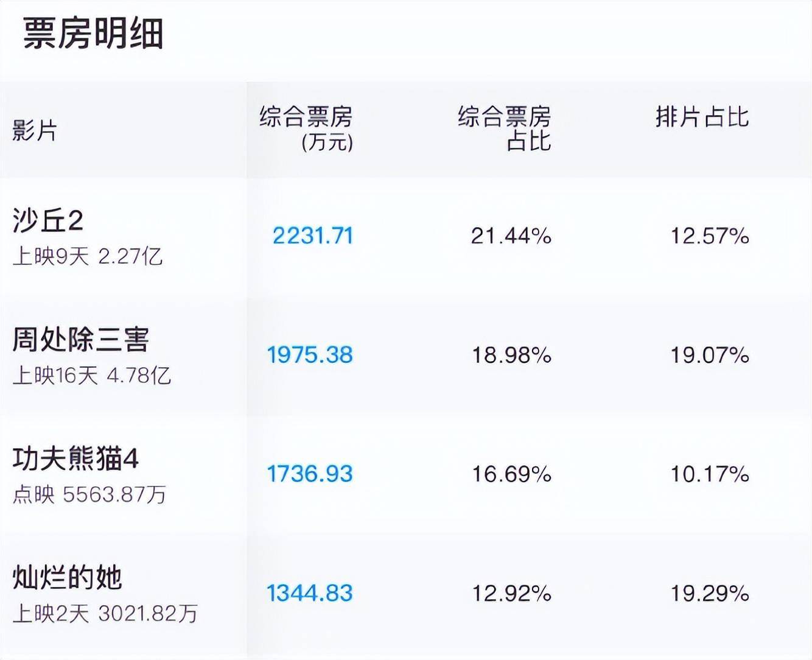The image size is (812, 660).
Task: Click the 1975.38 box office value
Action: pyautogui.click(x=310, y=355)
